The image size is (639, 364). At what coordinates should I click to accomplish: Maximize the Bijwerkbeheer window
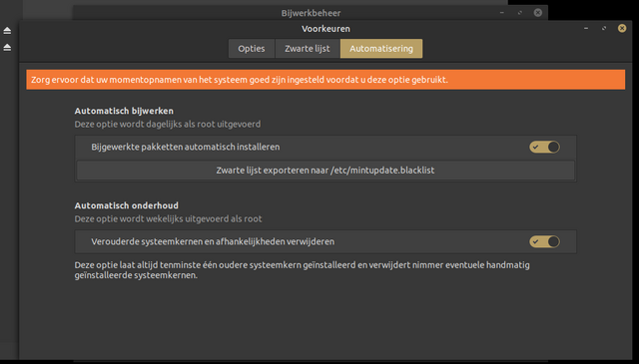pos(520,13)
